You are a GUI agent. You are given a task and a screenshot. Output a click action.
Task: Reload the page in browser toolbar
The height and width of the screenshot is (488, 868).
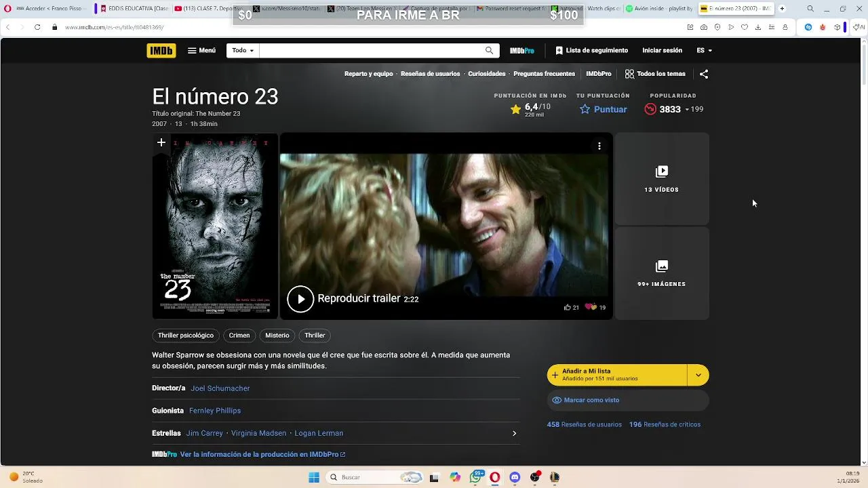[x=37, y=27]
